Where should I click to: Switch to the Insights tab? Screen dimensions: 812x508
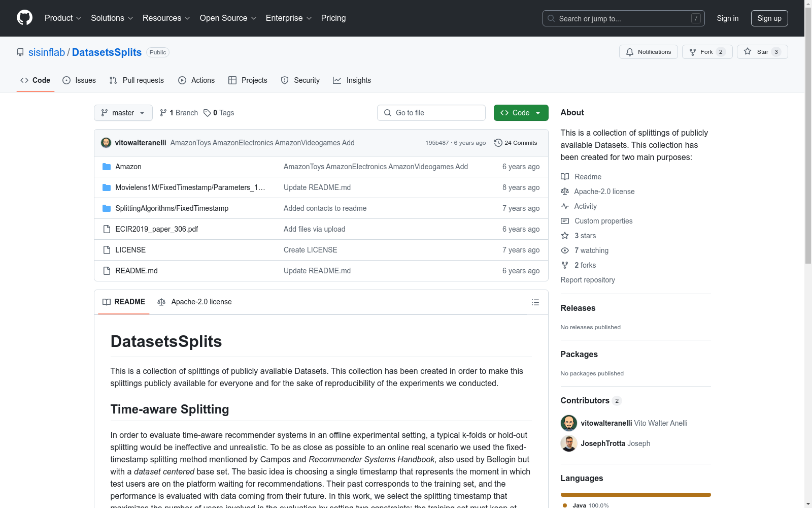click(352, 80)
